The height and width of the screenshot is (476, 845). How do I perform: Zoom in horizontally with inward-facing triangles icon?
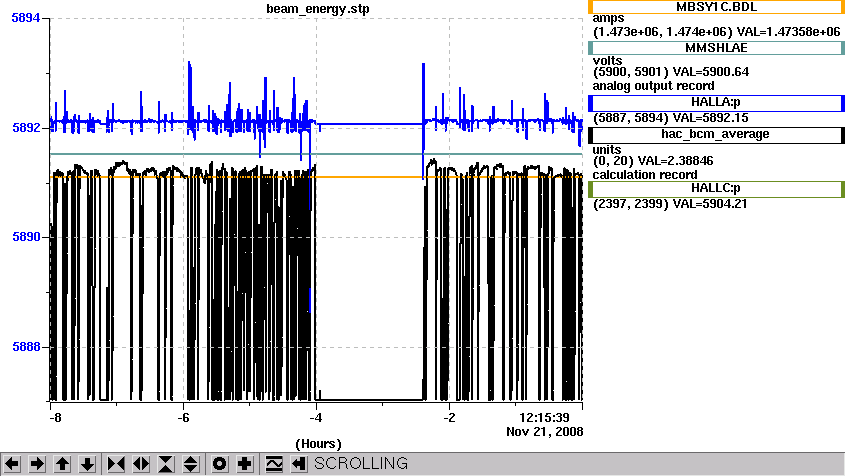point(116,464)
